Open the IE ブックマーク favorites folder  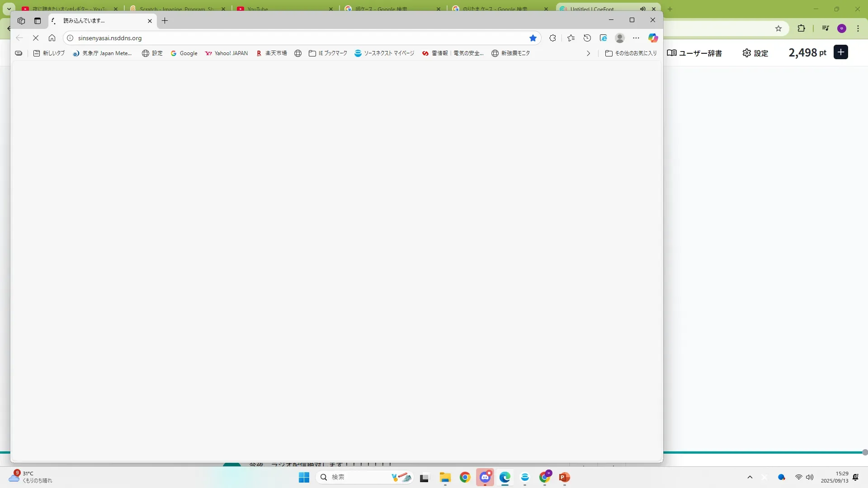point(328,53)
